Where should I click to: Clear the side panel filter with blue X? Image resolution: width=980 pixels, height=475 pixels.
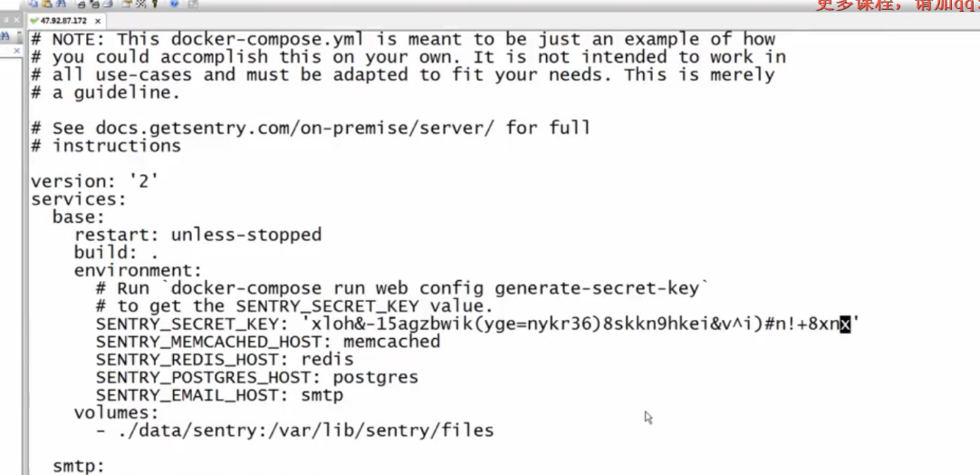[16, 51]
